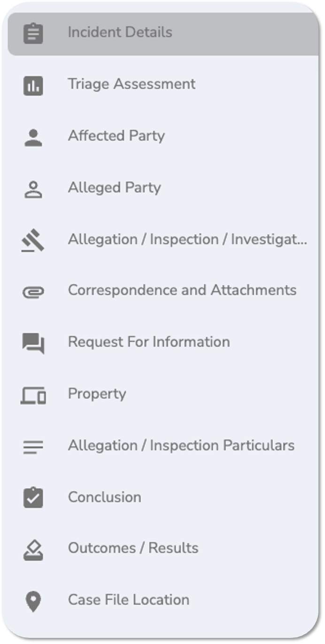Viewport: 325px width, 644px height.
Task: Open the Triage Assessment section
Action: [x=132, y=85]
